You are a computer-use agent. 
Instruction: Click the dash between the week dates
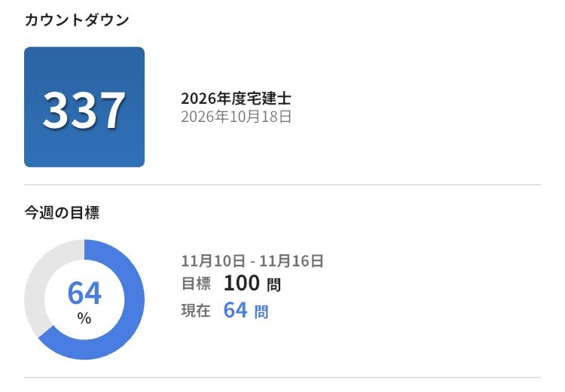[x=252, y=262]
